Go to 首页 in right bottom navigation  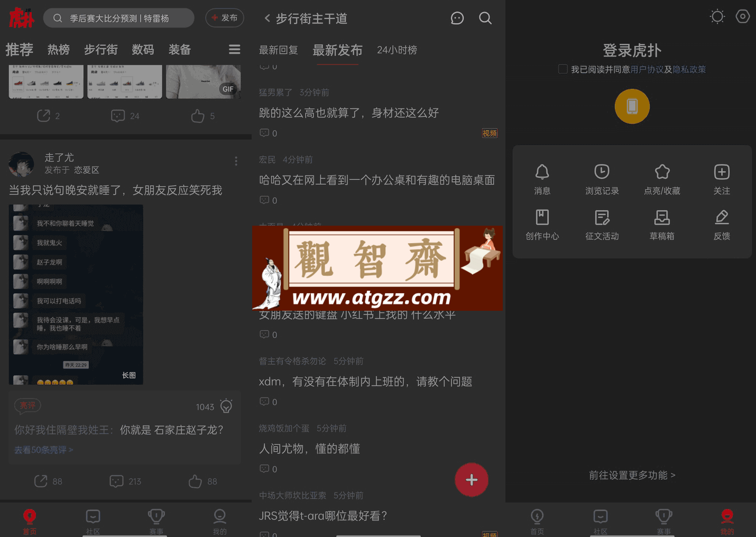pyautogui.click(x=537, y=521)
